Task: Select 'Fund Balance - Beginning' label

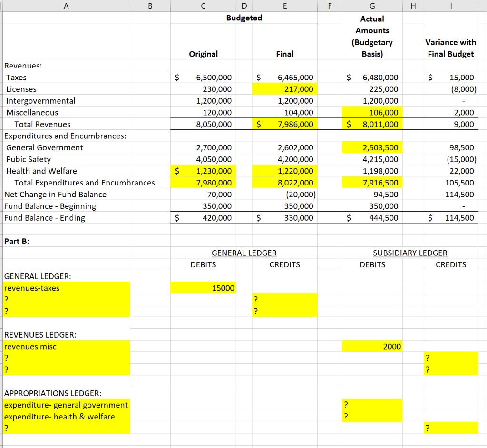Action: click(x=50, y=206)
